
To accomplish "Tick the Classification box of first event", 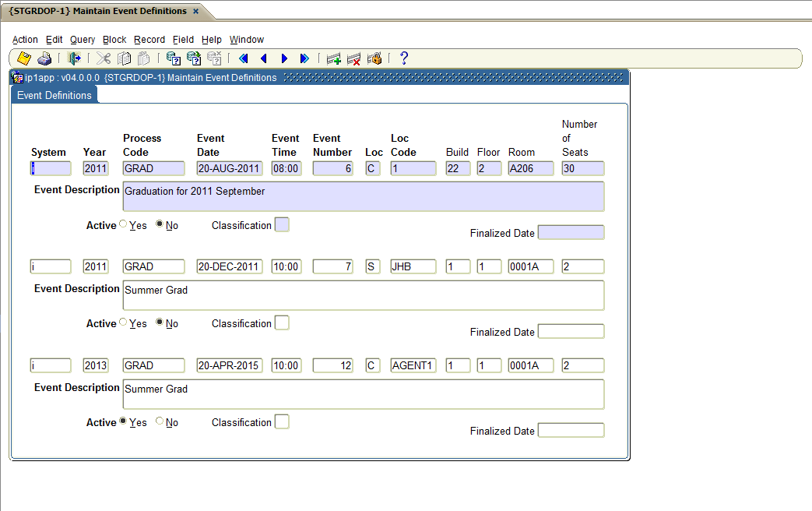I will [x=282, y=225].
